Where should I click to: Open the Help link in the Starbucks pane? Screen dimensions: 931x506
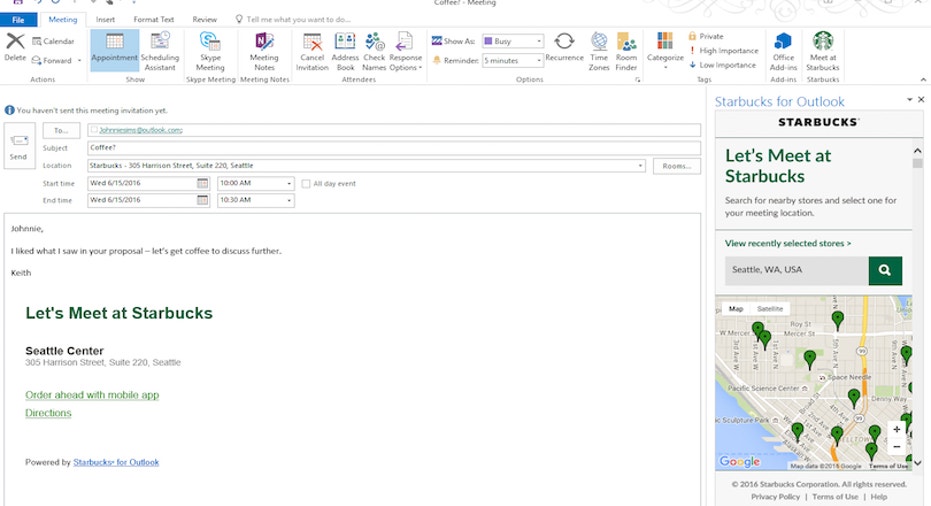pos(879,496)
